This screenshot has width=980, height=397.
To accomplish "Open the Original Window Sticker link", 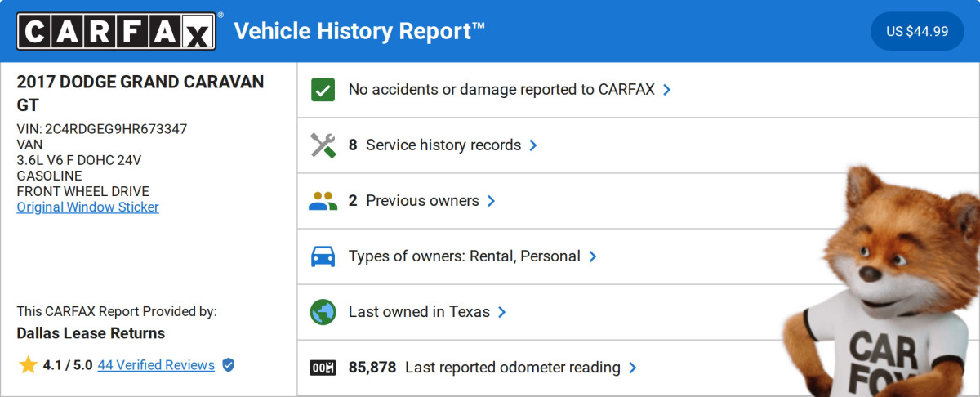I will (x=88, y=207).
